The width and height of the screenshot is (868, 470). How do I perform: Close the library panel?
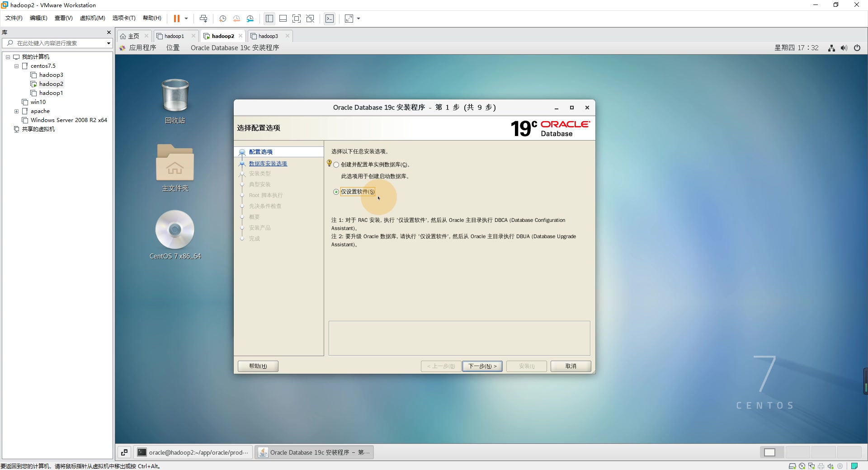(x=108, y=32)
